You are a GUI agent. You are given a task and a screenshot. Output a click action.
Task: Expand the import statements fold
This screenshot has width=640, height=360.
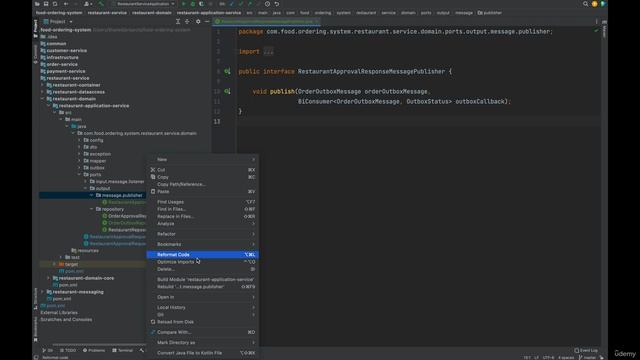[269, 51]
